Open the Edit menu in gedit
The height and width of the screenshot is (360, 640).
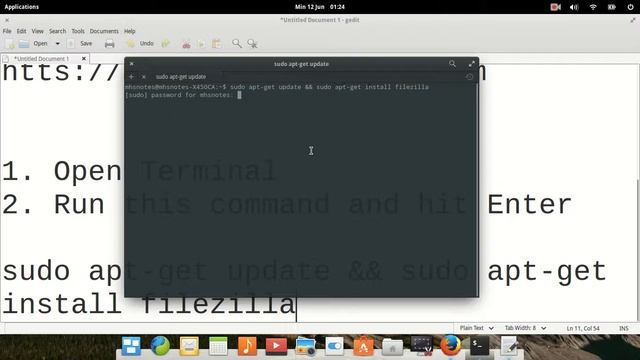pos(21,31)
